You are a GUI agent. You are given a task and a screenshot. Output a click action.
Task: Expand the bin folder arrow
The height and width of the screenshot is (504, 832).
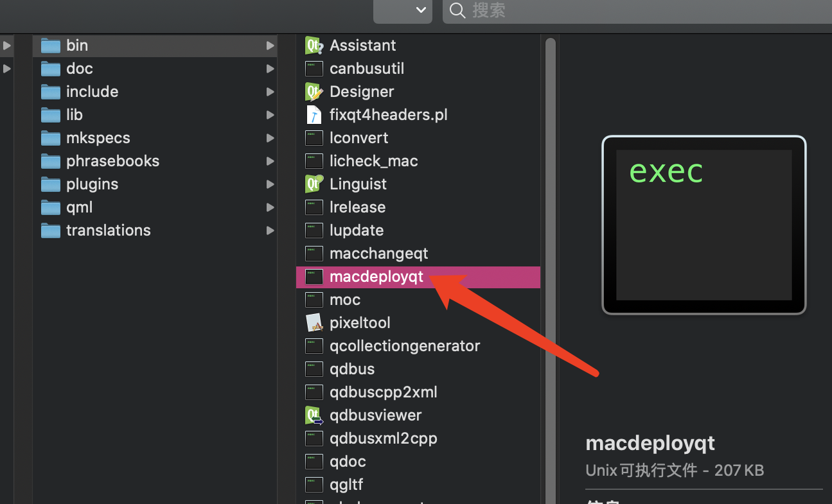point(270,46)
